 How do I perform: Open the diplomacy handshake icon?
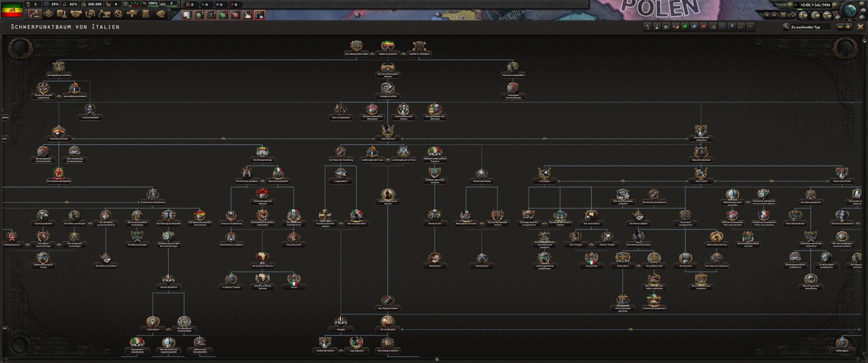pyautogui.click(x=76, y=14)
